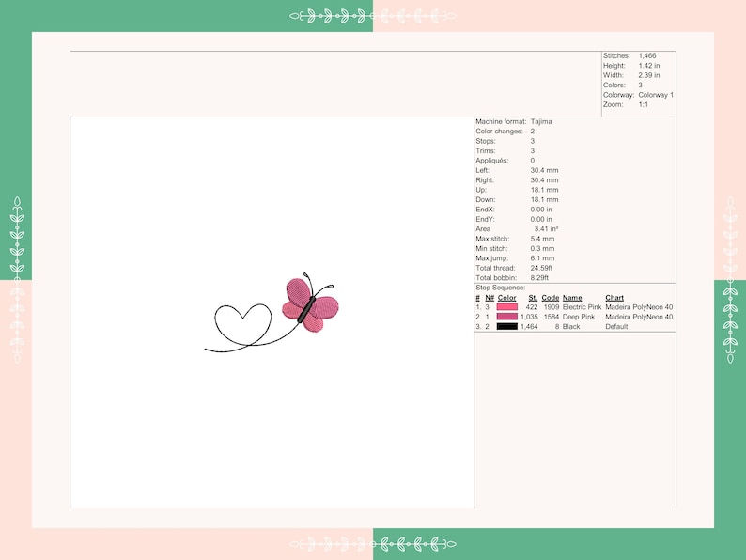This screenshot has width=746, height=560.
Task: Click the Deep Pink color swatch
Action: pos(506,317)
